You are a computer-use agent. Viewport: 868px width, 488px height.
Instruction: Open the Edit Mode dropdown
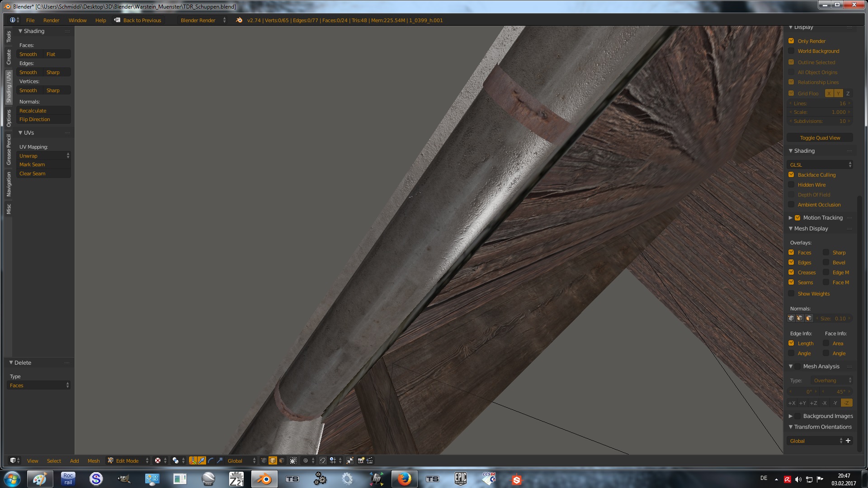[x=128, y=460]
